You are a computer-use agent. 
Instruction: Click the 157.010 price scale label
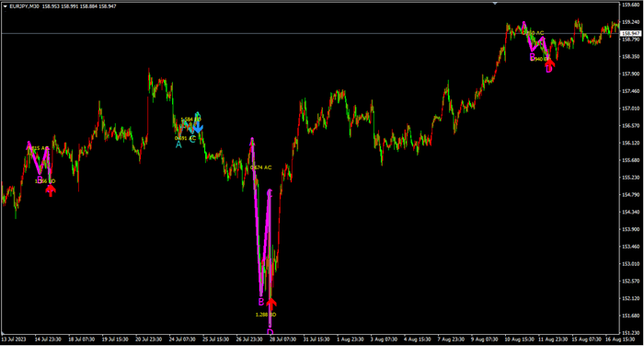[x=631, y=109]
